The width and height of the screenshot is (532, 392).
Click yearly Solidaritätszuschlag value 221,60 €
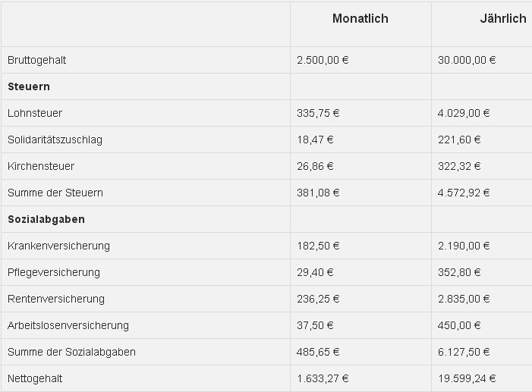[x=459, y=140]
